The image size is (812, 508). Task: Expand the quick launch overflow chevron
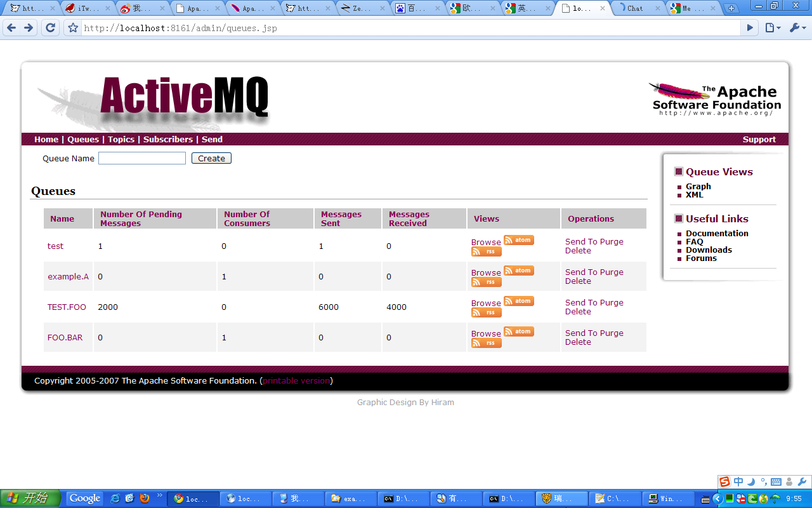pyautogui.click(x=159, y=495)
